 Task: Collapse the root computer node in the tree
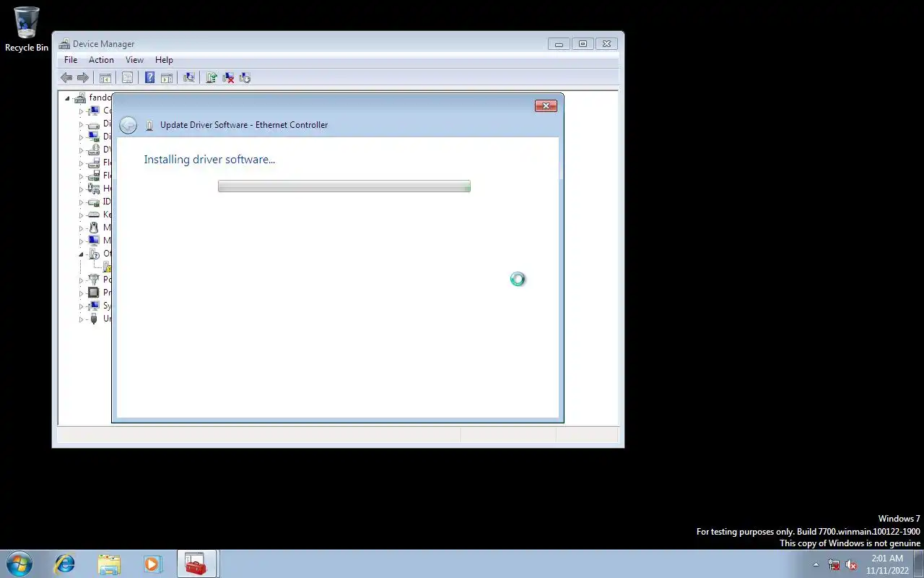67,98
